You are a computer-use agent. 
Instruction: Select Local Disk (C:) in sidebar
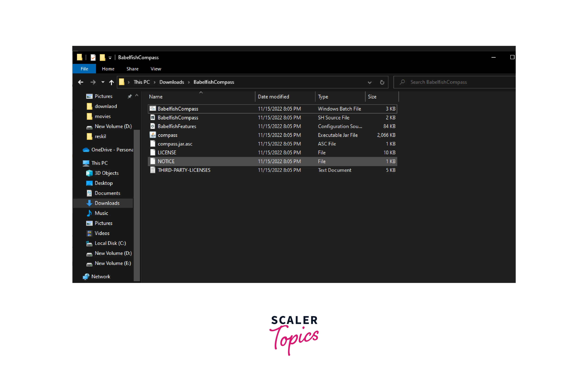[x=110, y=243]
